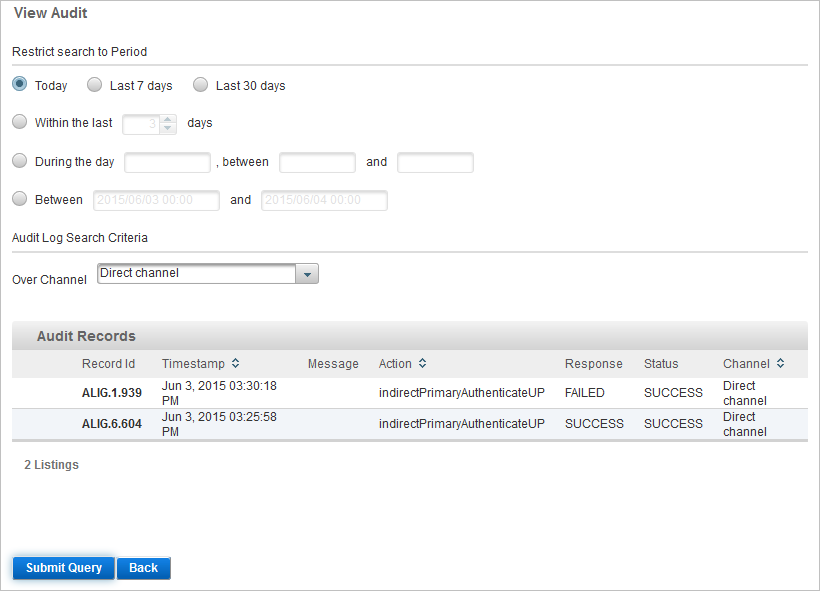Click the Submit Query button
This screenshot has width=820, height=591.
coord(62,567)
